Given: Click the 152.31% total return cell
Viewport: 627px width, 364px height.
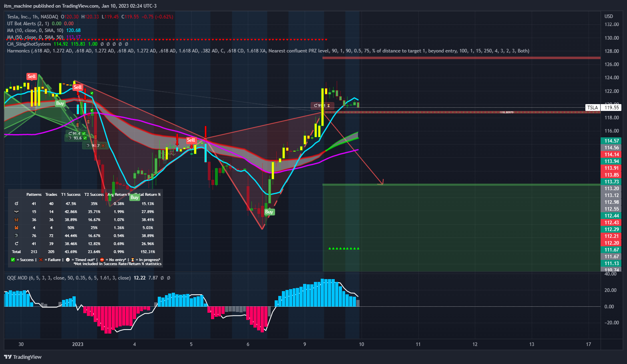Looking at the screenshot, I should tap(148, 251).
